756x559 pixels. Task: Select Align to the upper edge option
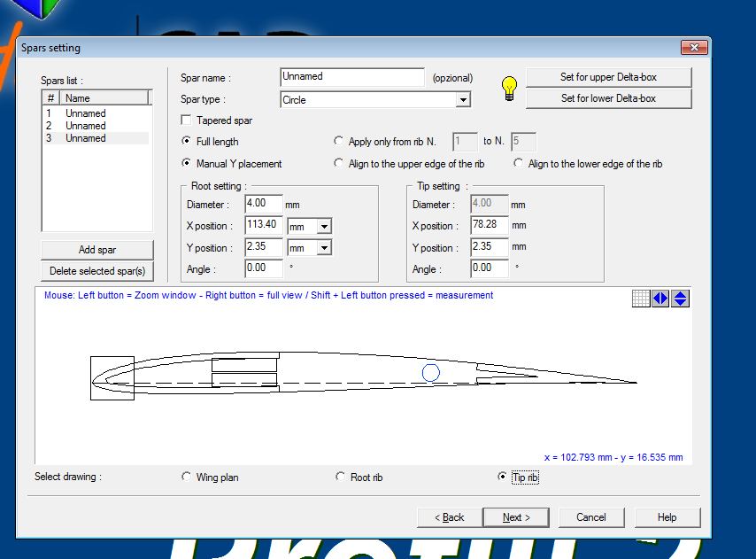(x=339, y=164)
